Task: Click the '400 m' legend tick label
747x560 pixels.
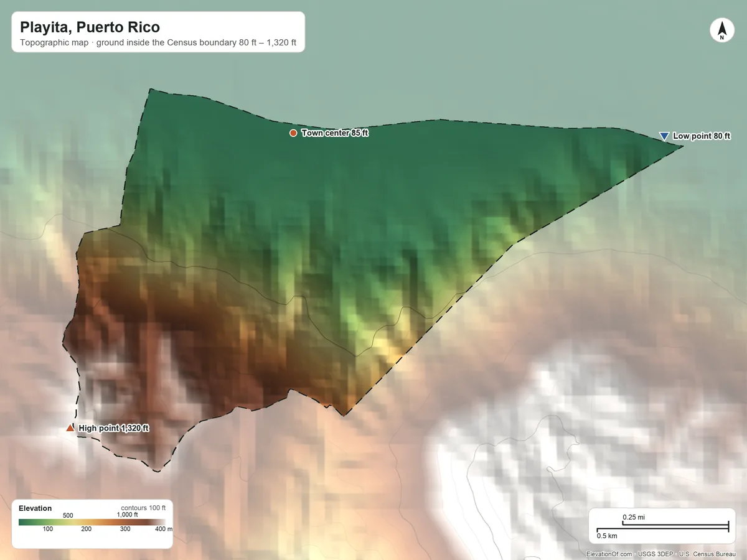Action: [x=163, y=529]
